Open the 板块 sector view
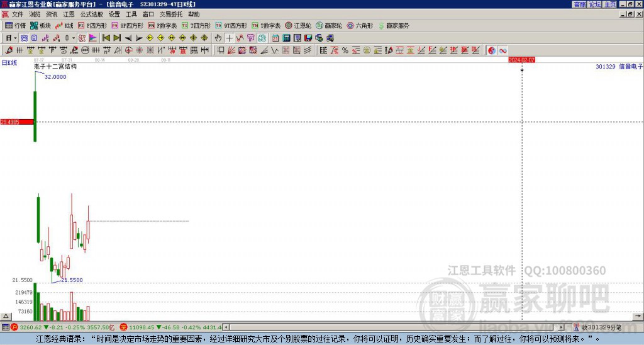 (x=40, y=25)
